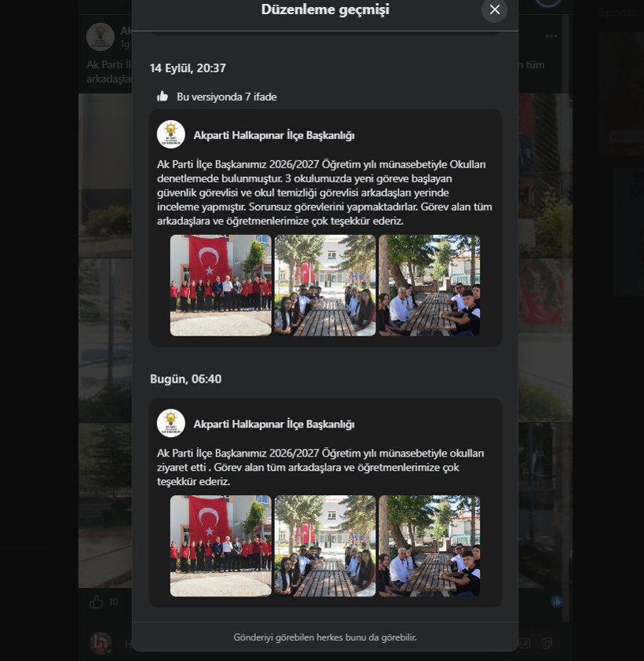Click the GIF icon in the background comment bar
Image resolution: width=644 pixels, height=661 pixels.
click(x=525, y=643)
